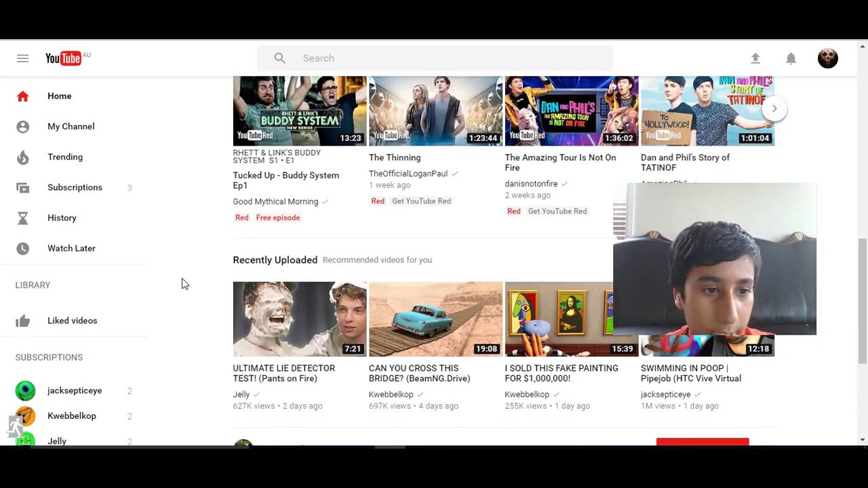Open Liked videos in the library

pos(72,321)
